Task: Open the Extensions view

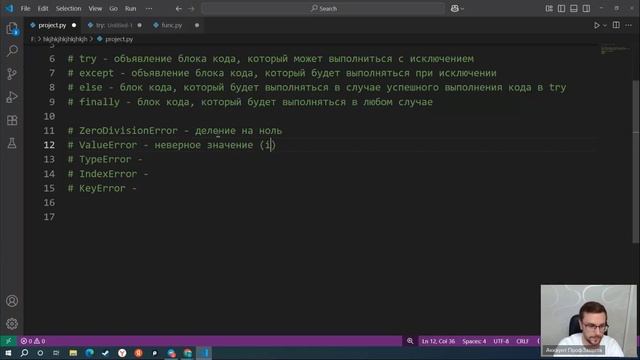Action: click(x=12, y=120)
